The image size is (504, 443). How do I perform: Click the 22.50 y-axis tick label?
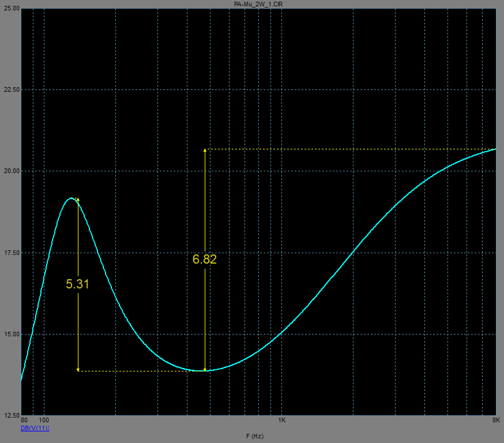click(12, 90)
